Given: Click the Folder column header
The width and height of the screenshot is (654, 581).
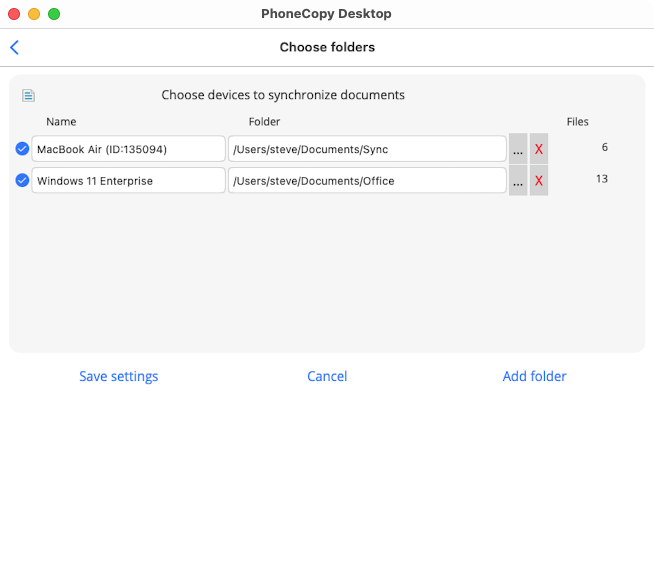Looking at the screenshot, I should [264, 122].
